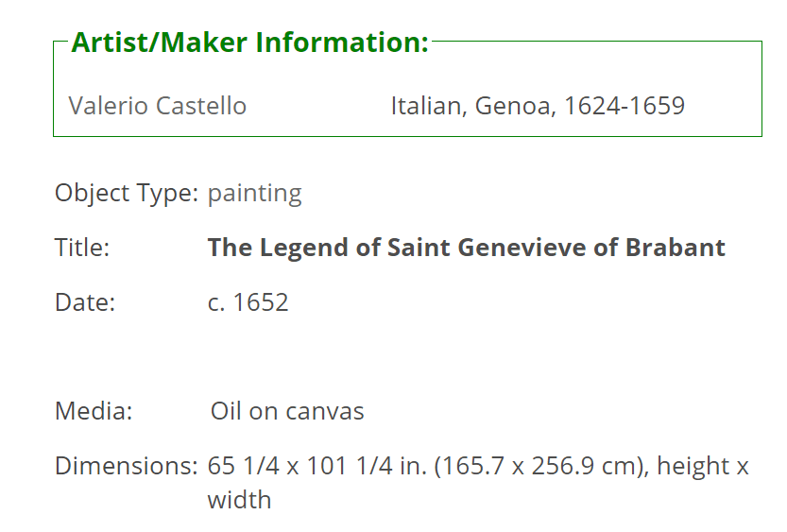Select the Oil on canvas value
Image resolution: width=787 pixels, height=532 pixels.
tap(287, 411)
